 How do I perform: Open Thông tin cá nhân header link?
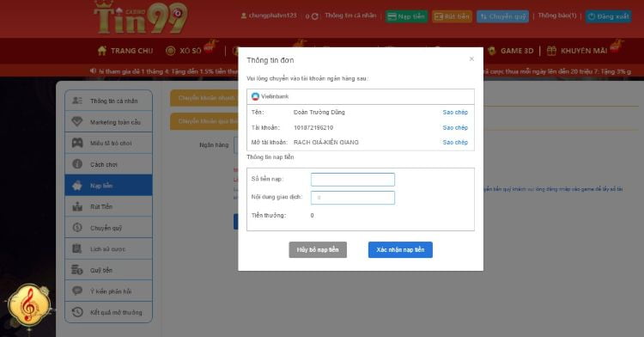tap(350, 15)
